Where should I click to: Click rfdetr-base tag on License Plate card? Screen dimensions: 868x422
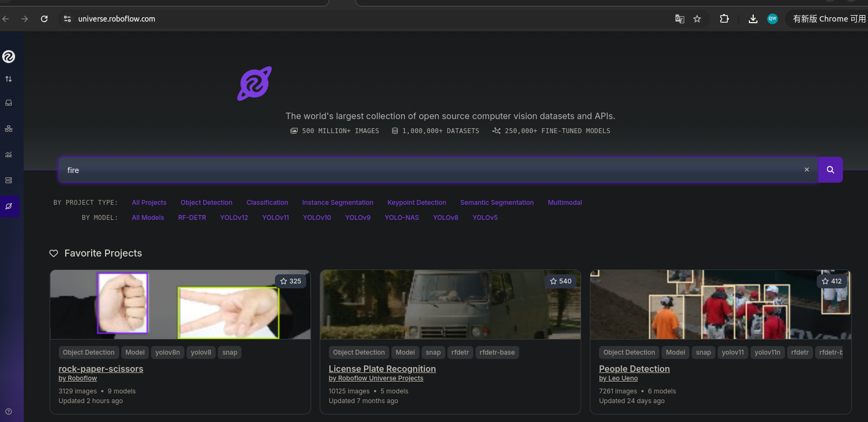(x=497, y=352)
